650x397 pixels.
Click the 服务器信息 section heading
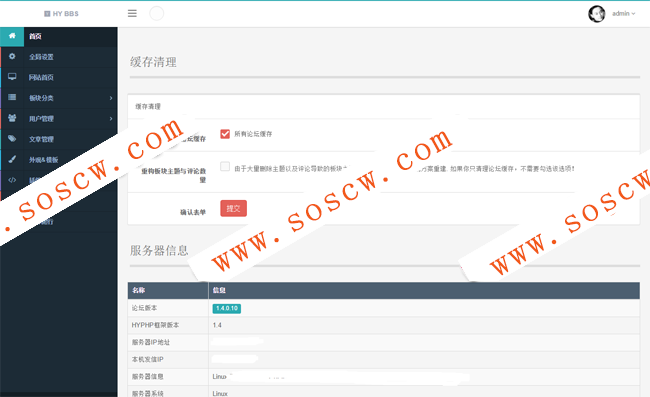(159, 250)
